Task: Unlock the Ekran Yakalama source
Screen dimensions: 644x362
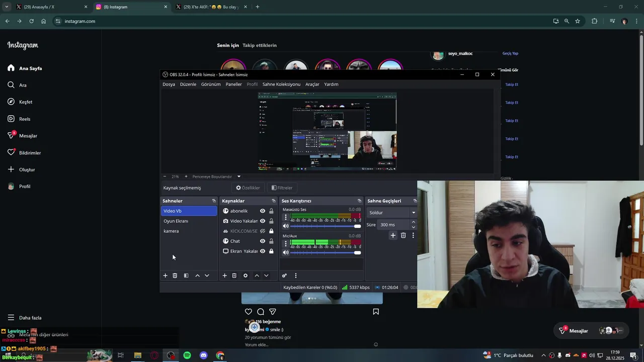Action: pos(271,251)
